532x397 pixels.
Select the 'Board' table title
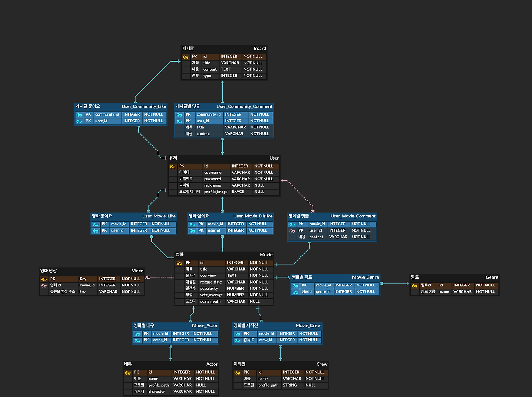click(260, 49)
